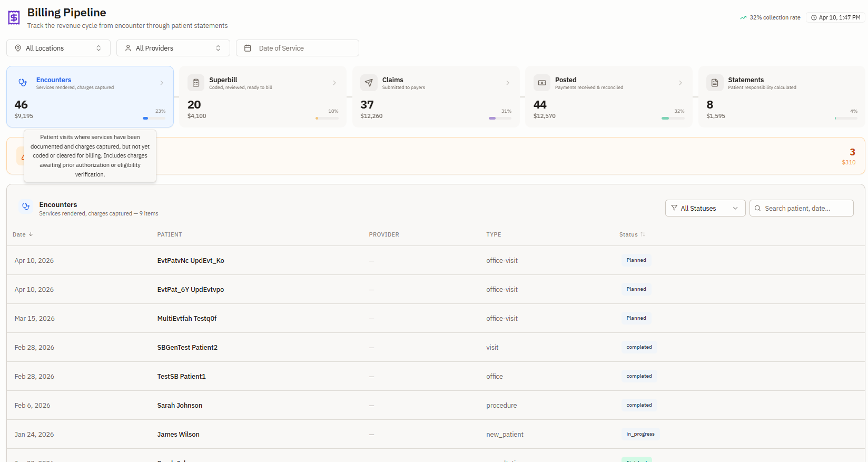Click the clock icon beside Apr 10 timestamp
Screen dimensions: 868x462
point(814,17)
